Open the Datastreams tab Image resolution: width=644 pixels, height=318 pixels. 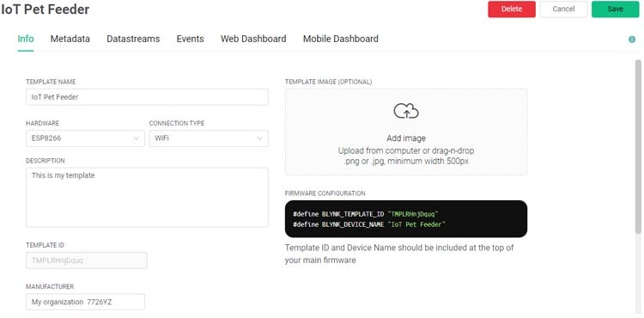(x=133, y=39)
